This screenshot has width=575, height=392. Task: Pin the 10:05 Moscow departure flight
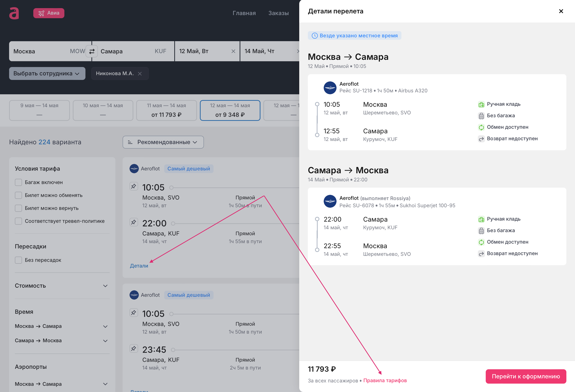click(134, 186)
